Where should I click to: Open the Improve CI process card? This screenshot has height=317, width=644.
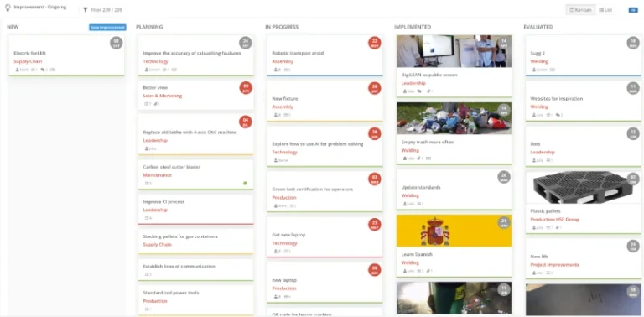click(x=164, y=201)
